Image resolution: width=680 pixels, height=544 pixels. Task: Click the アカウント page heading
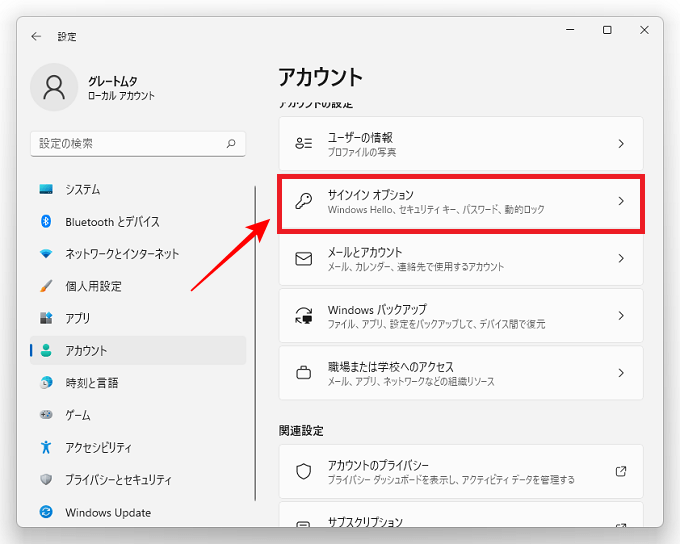click(320, 77)
